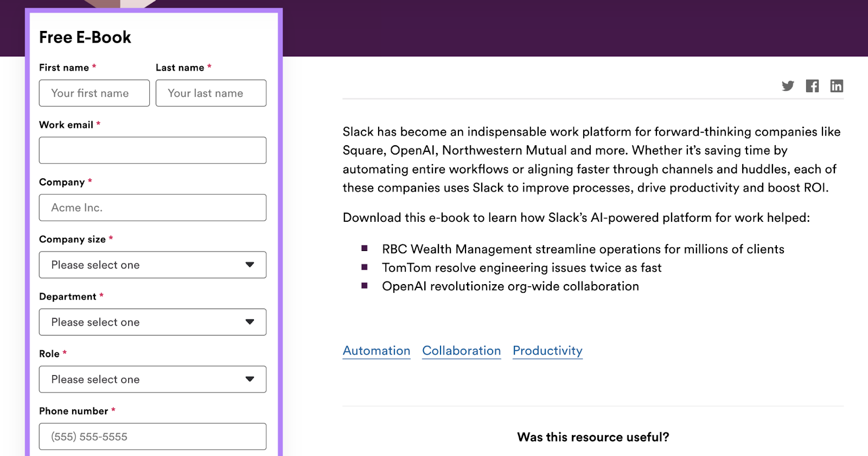This screenshot has width=868, height=456.
Task: Share this page on Facebook
Action: (812, 86)
